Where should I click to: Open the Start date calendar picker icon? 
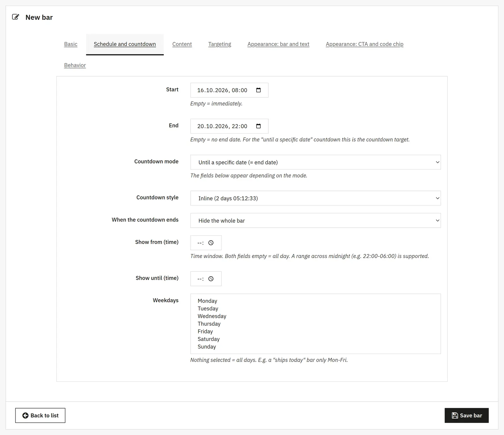coord(258,90)
